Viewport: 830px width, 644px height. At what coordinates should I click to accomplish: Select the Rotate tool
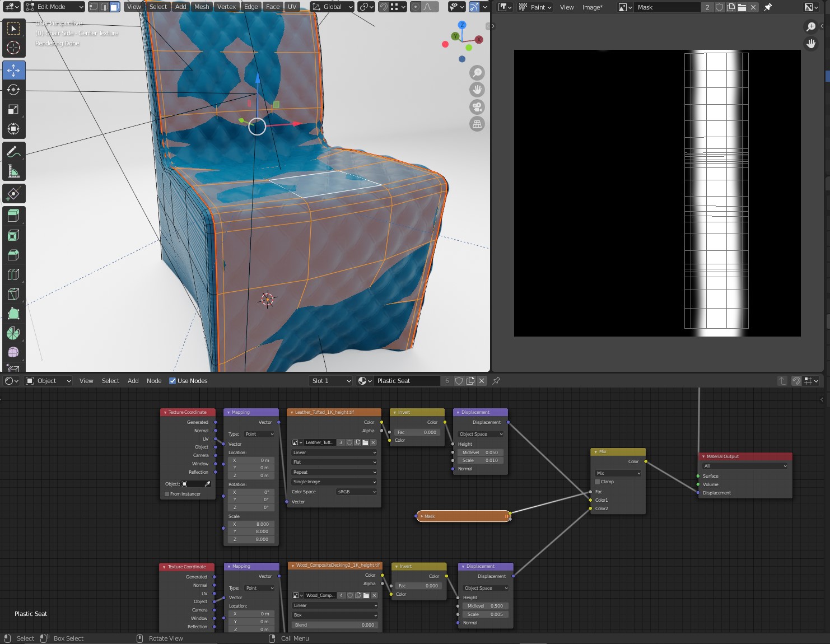pyautogui.click(x=13, y=90)
